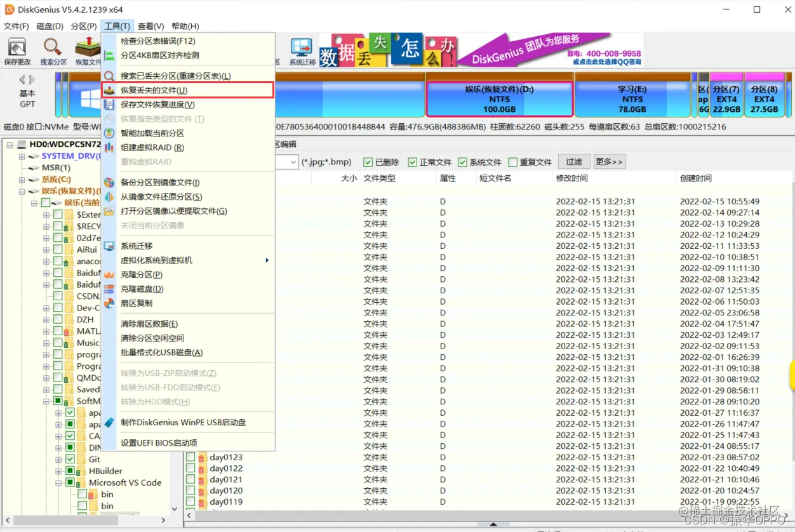Disable the 系统文件 (system files) checkbox
795x532 pixels.
[x=462, y=162]
